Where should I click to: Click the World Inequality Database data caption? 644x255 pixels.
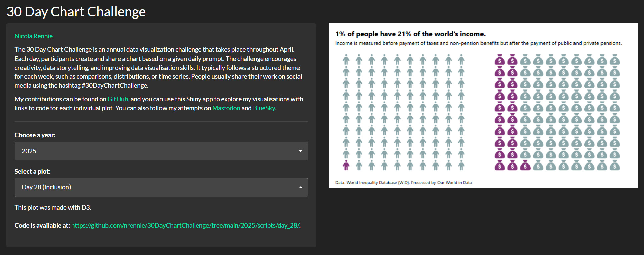click(x=404, y=183)
